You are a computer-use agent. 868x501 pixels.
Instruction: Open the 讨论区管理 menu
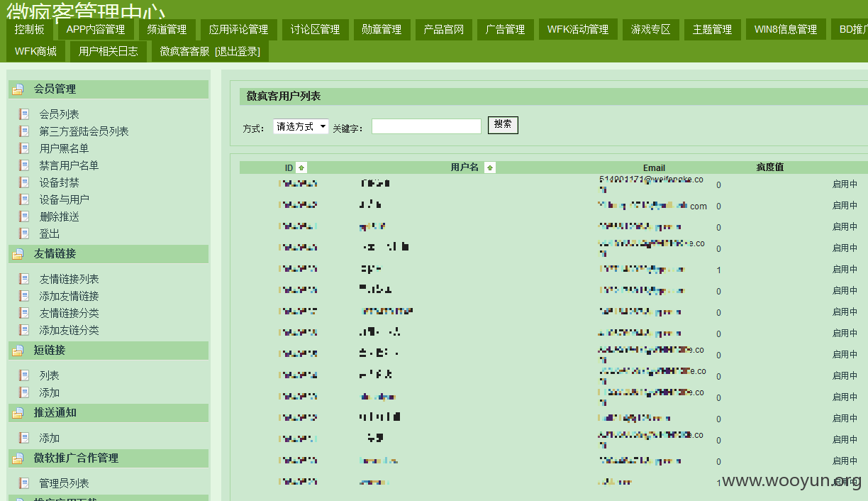click(x=316, y=29)
